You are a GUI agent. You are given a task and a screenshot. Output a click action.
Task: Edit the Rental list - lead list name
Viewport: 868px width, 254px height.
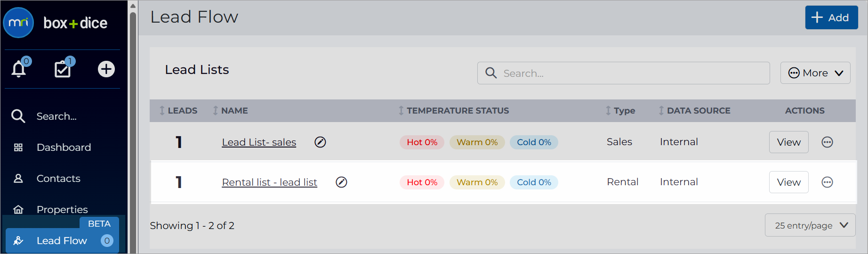click(x=341, y=182)
